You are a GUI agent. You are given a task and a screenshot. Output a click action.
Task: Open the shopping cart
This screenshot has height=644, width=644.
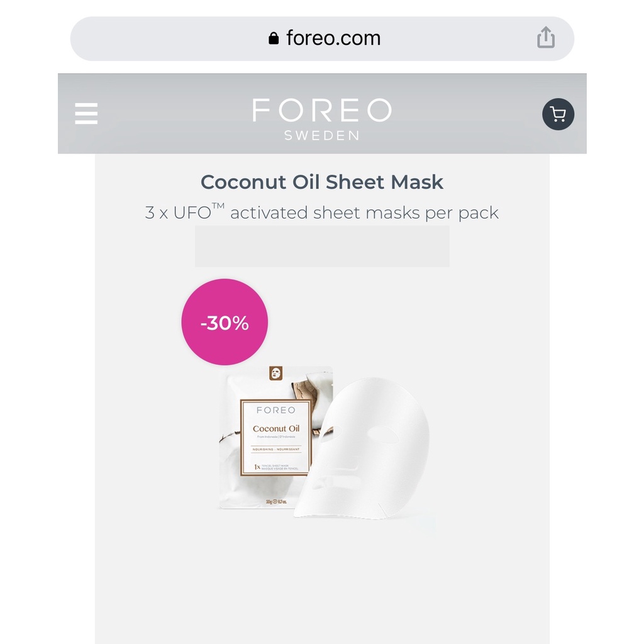click(558, 114)
